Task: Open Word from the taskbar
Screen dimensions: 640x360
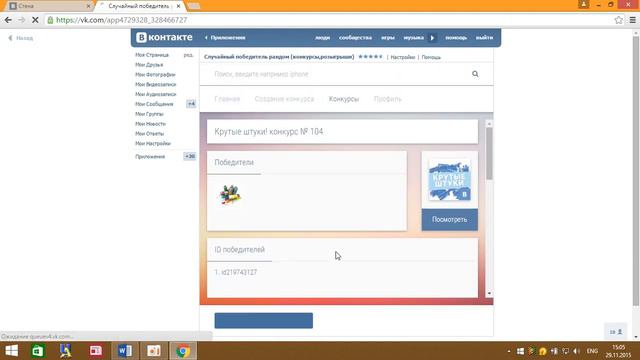Action: 125,351
